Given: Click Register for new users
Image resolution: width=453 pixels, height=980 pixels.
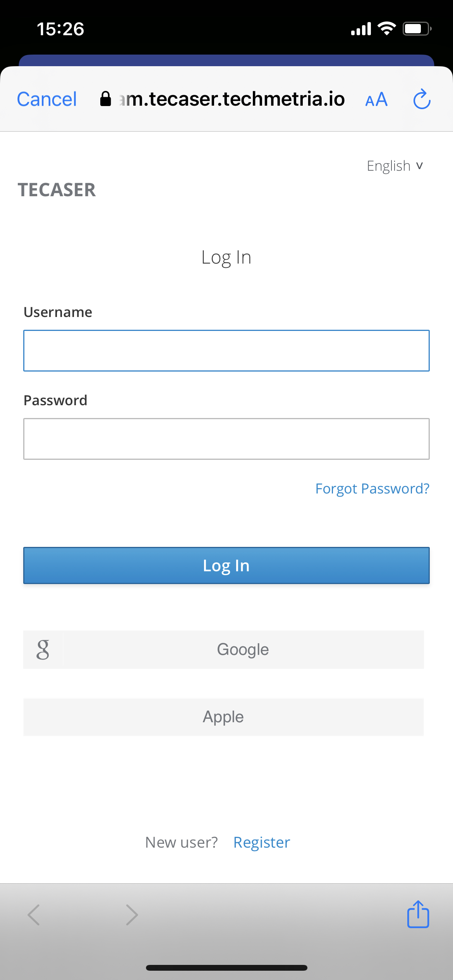Looking at the screenshot, I should point(261,842).
